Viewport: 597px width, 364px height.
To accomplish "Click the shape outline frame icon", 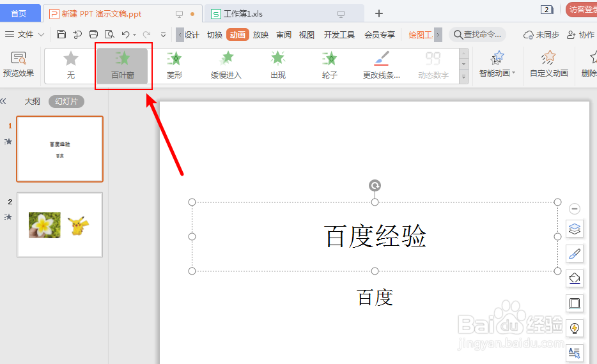I will pos(575,303).
